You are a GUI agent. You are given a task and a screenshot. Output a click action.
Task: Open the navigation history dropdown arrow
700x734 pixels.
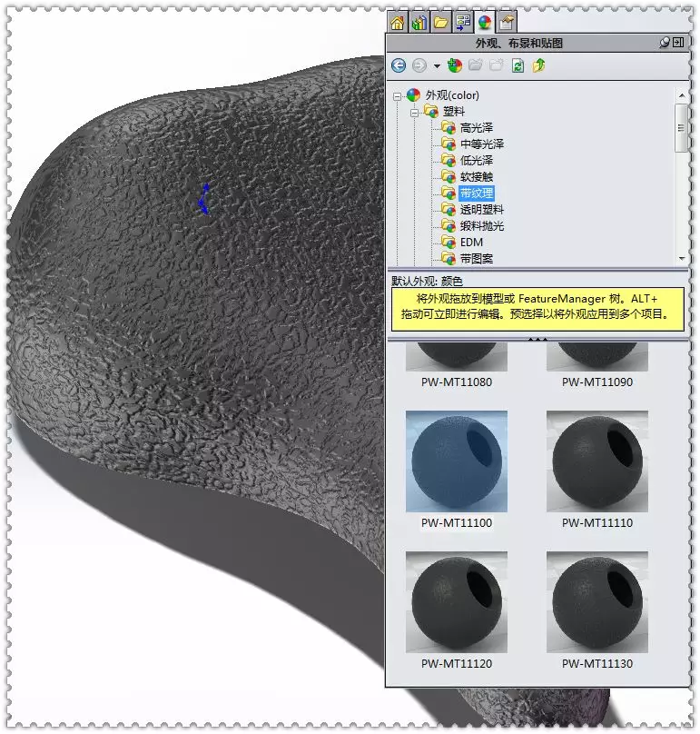[x=437, y=66]
